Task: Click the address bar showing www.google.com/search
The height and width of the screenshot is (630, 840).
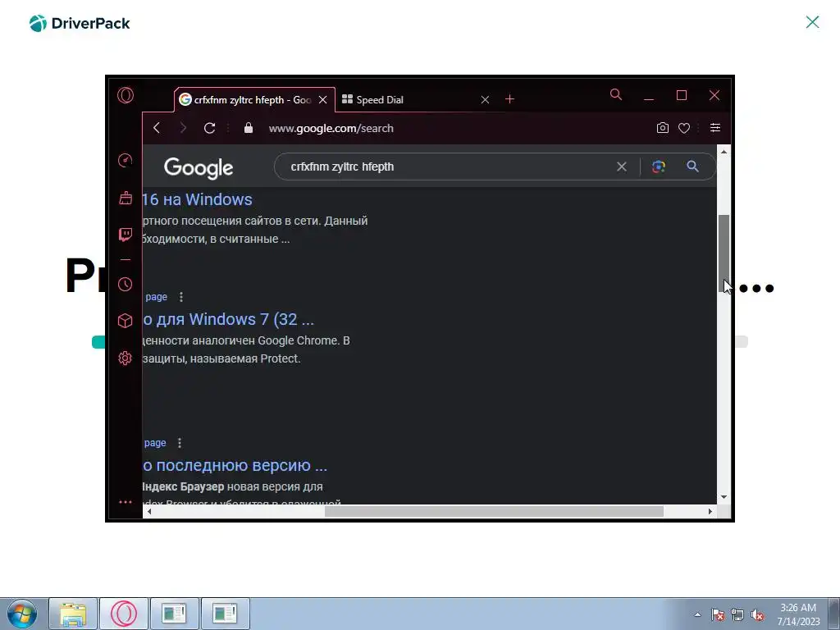Action: click(x=331, y=128)
